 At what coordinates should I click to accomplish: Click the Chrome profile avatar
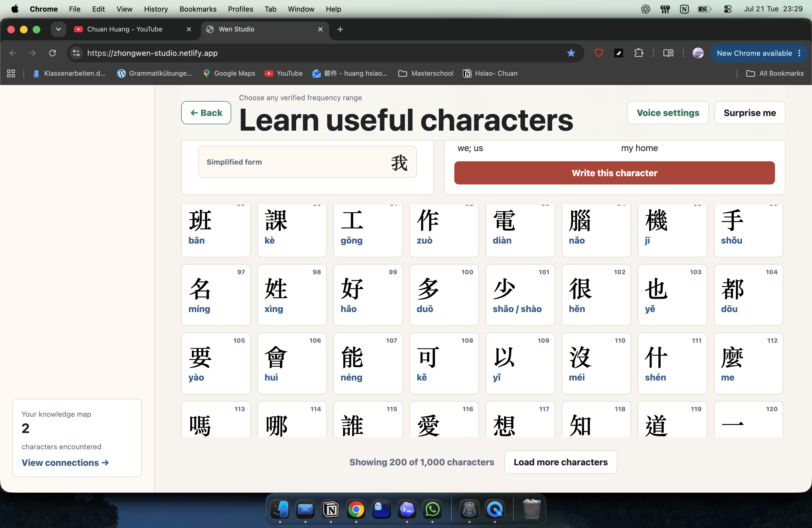pos(698,53)
